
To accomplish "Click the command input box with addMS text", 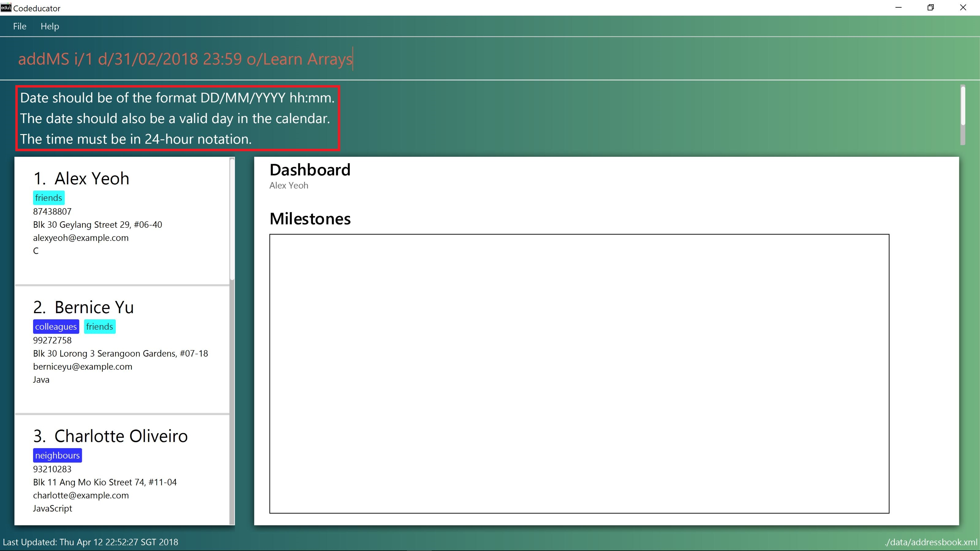I will coord(490,59).
